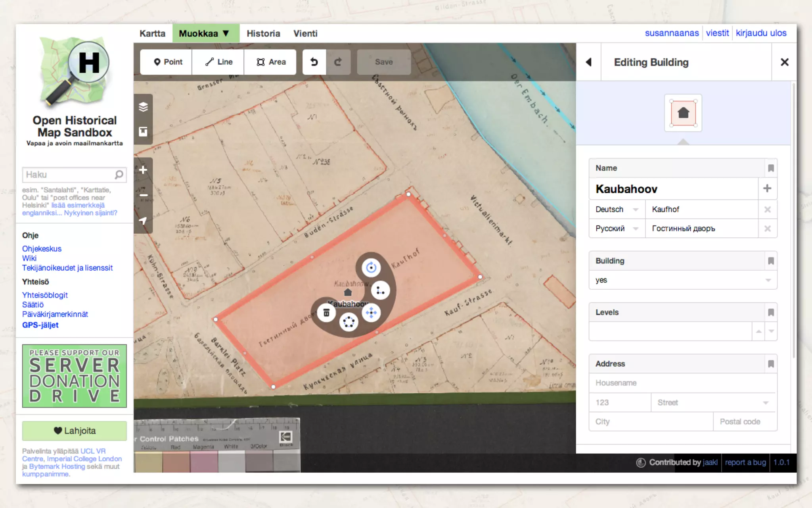
Task: Remove the Deutsch name translation
Action: (768, 210)
